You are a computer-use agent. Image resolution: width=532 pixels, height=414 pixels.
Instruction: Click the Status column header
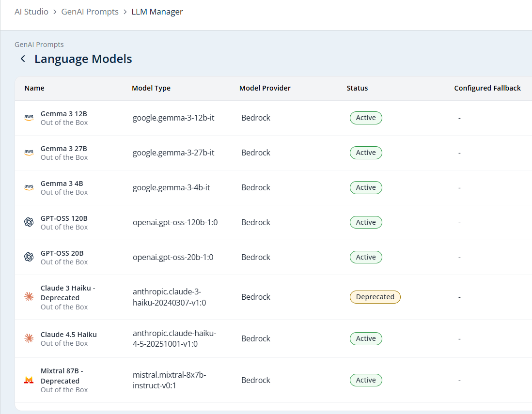tap(357, 88)
